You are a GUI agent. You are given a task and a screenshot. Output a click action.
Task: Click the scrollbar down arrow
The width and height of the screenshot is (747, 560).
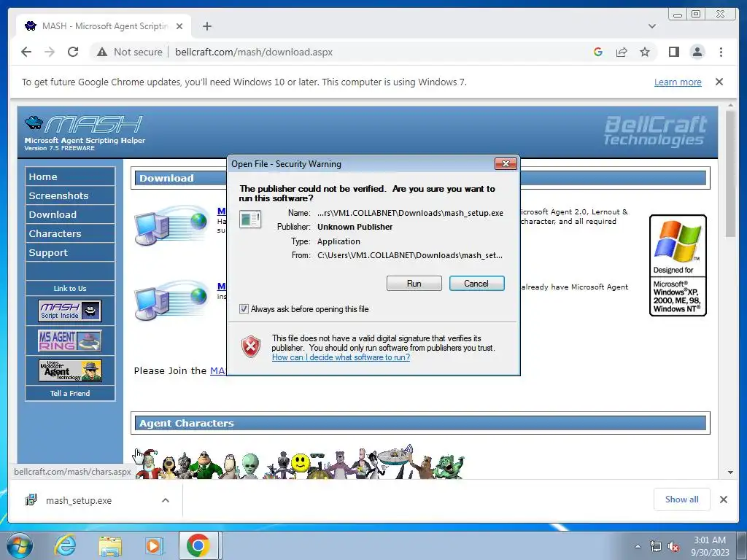coord(730,472)
